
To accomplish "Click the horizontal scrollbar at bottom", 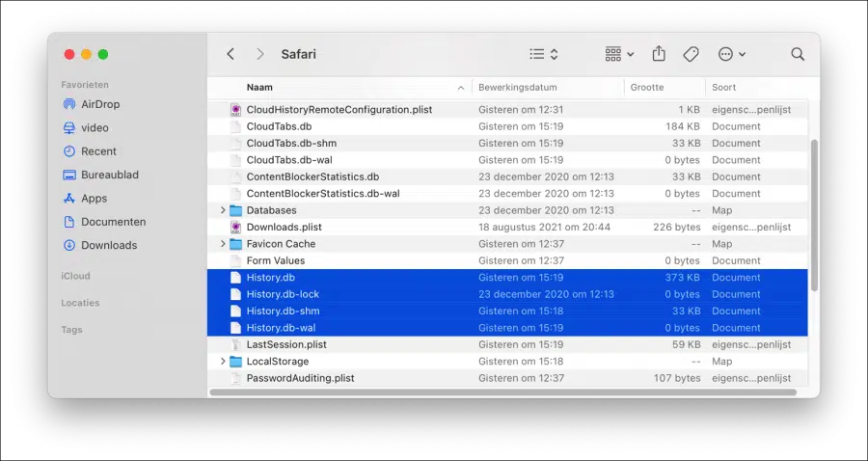I will pyautogui.click(x=503, y=393).
